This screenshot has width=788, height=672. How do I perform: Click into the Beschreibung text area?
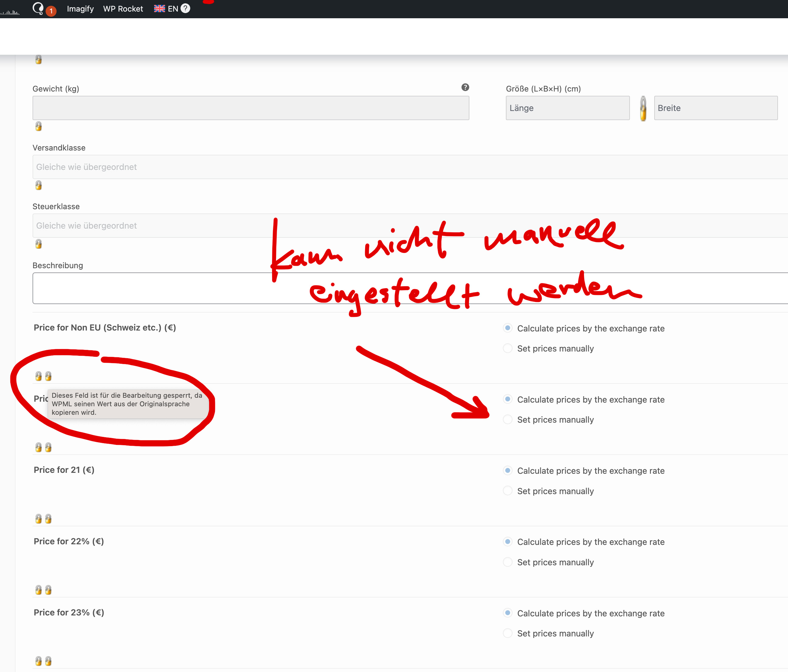(152, 288)
